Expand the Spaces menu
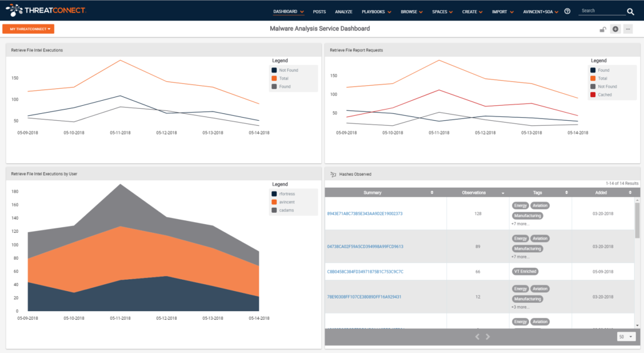Viewport: 644px width, 353px height. 442,12
